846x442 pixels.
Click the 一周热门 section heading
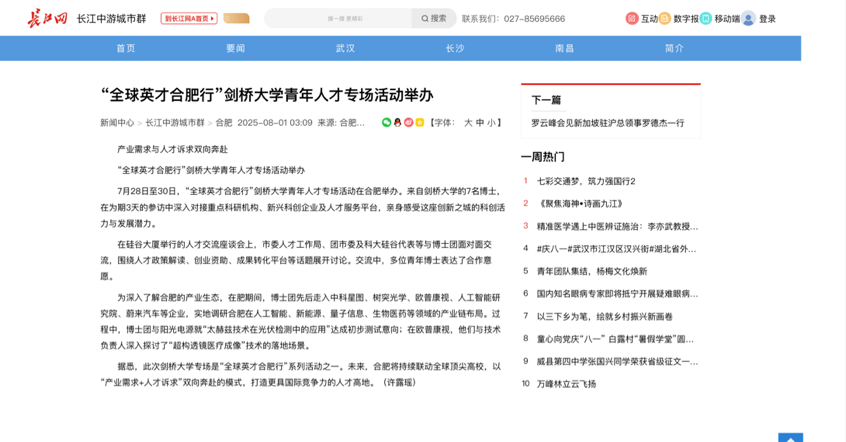543,157
